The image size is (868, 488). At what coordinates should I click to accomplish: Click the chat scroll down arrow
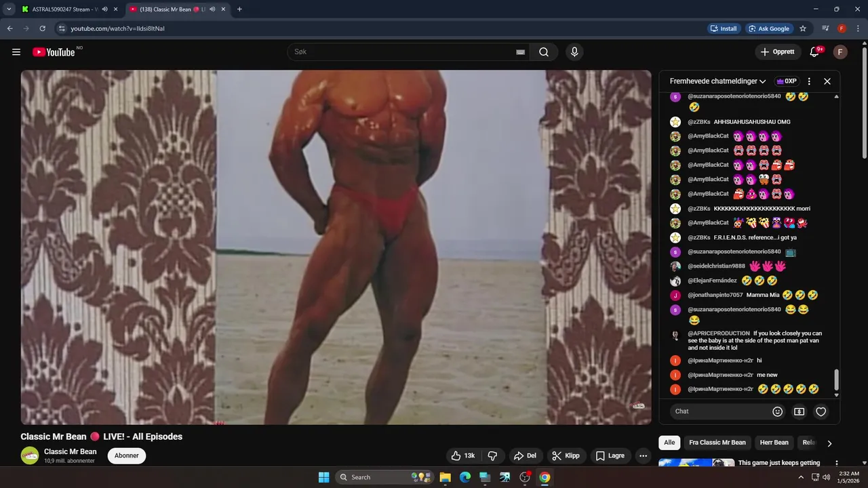pos(836,394)
